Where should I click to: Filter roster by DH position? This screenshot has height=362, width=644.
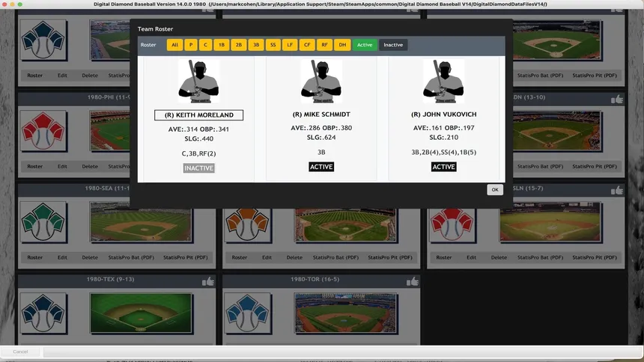tap(342, 45)
